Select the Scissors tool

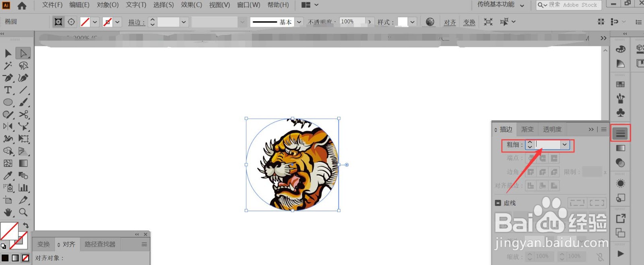pos(23,115)
